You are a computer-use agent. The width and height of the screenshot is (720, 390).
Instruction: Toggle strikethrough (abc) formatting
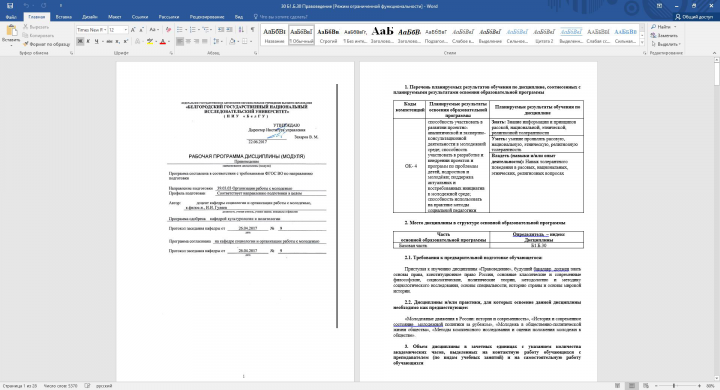click(x=109, y=41)
